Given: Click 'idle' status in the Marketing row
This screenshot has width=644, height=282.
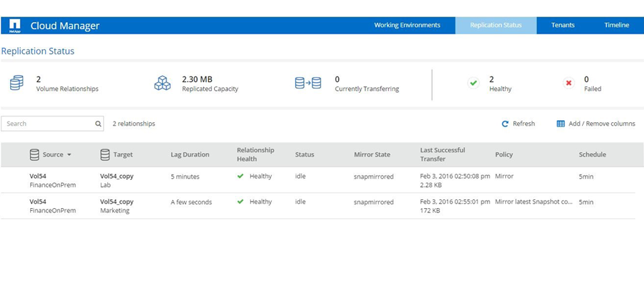Looking at the screenshot, I should click(301, 202).
